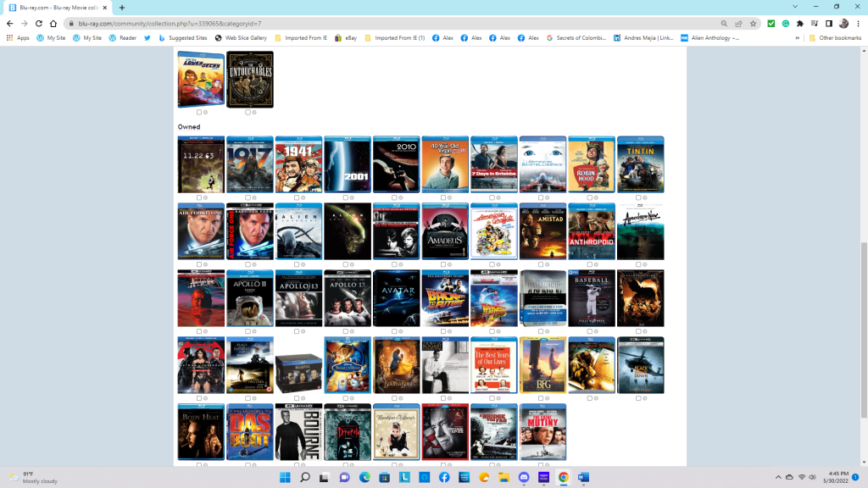Show hidden system tray icons
Screen dimensions: 868x488
pos(777,477)
